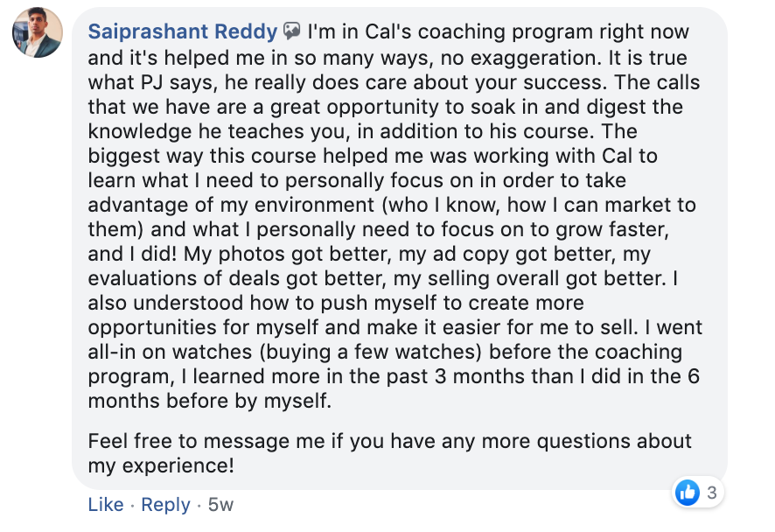Click the words "months before by myself"

(x=209, y=401)
